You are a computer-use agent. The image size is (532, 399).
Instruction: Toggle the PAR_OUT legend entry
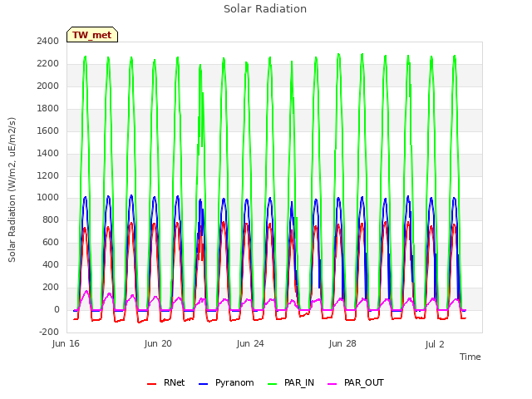click(356, 382)
